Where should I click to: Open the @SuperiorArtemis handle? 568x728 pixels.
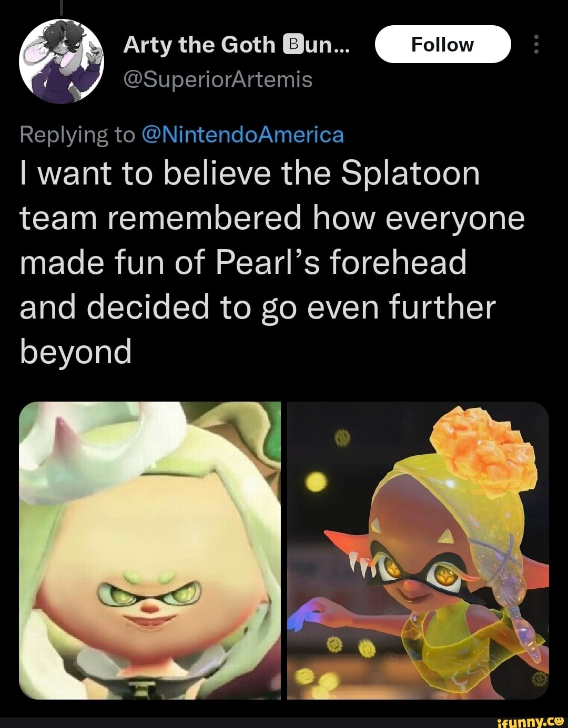pyautogui.click(x=218, y=79)
